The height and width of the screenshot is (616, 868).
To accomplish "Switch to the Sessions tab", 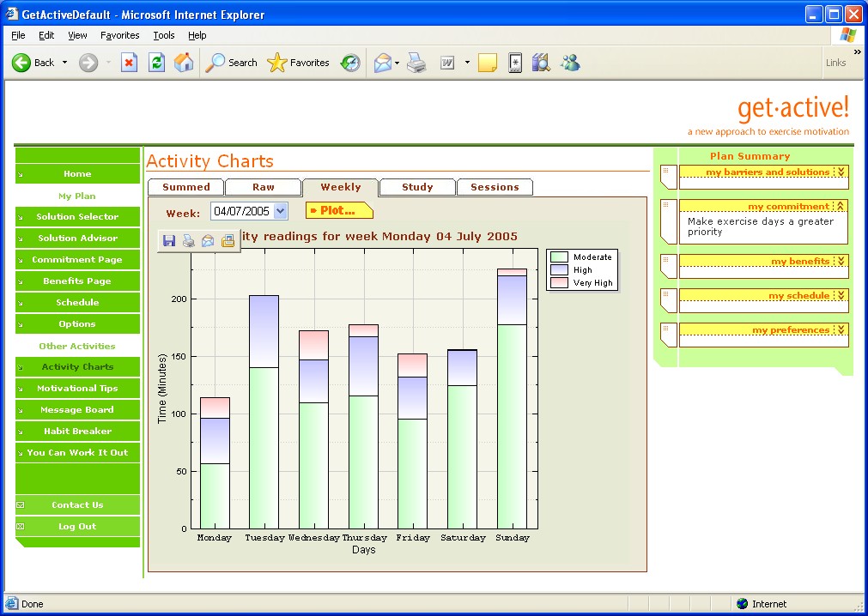I will coord(495,187).
